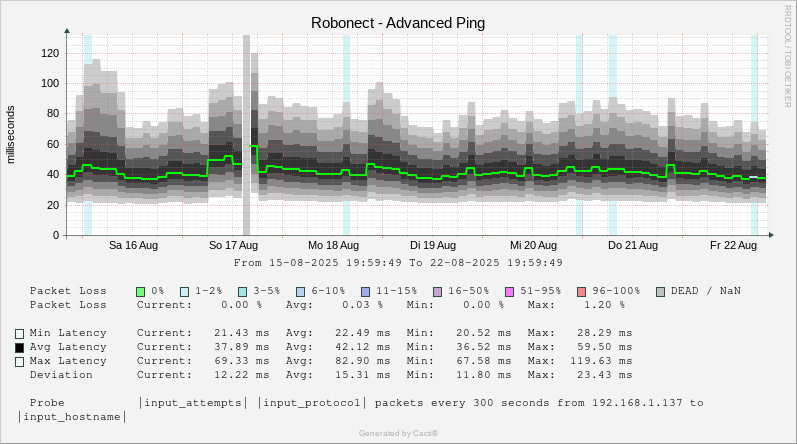797x444 pixels.
Task: Click the Mi 20 Aug axis label
Action: (x=533, y=245)
